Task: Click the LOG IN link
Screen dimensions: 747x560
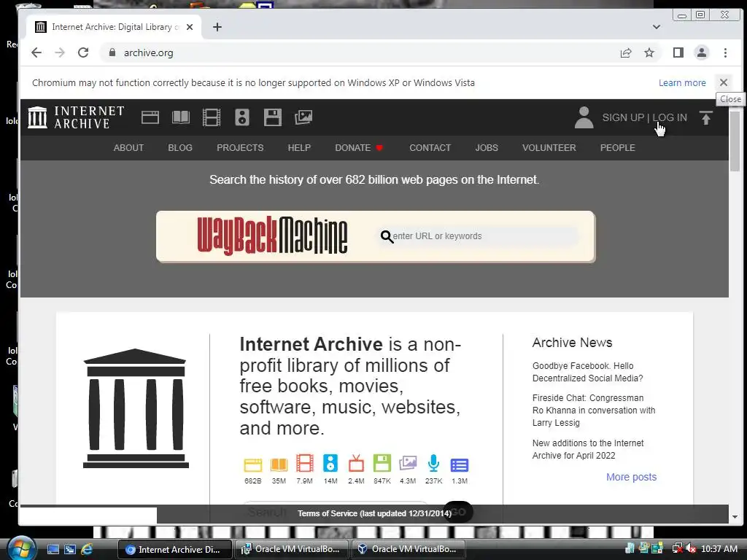Action: point(670,117)
